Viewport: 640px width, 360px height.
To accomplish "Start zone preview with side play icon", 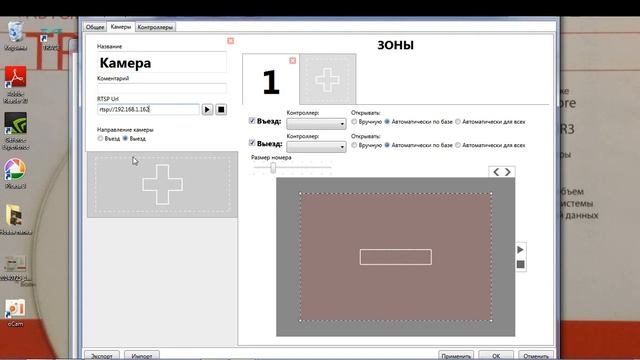I will (520, 249).
